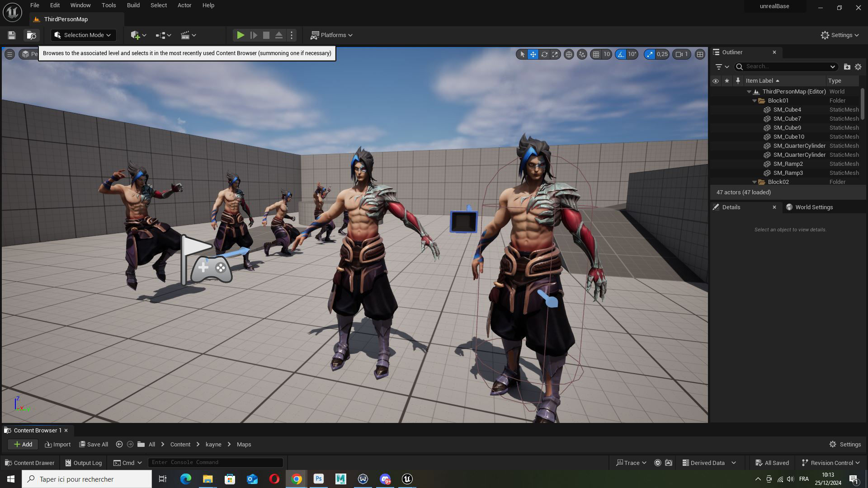Toggle rotation snapping angle icon
The height and width of the screenshot is (488, 868).
coord(621,54)
